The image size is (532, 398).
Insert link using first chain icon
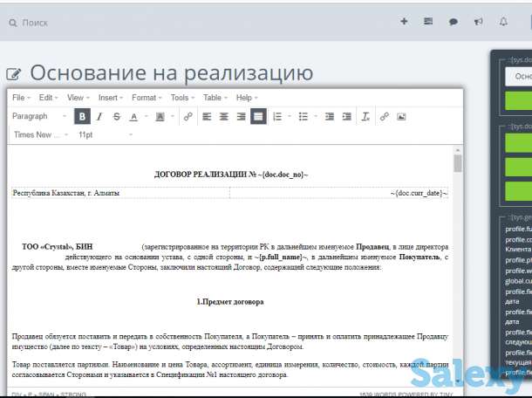pos(188,116)
